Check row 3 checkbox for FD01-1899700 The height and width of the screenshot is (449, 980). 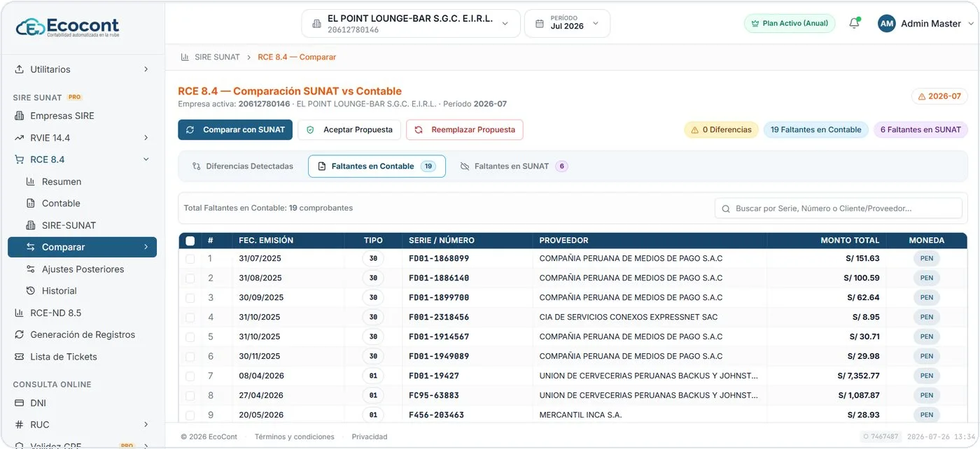[190, 298]
